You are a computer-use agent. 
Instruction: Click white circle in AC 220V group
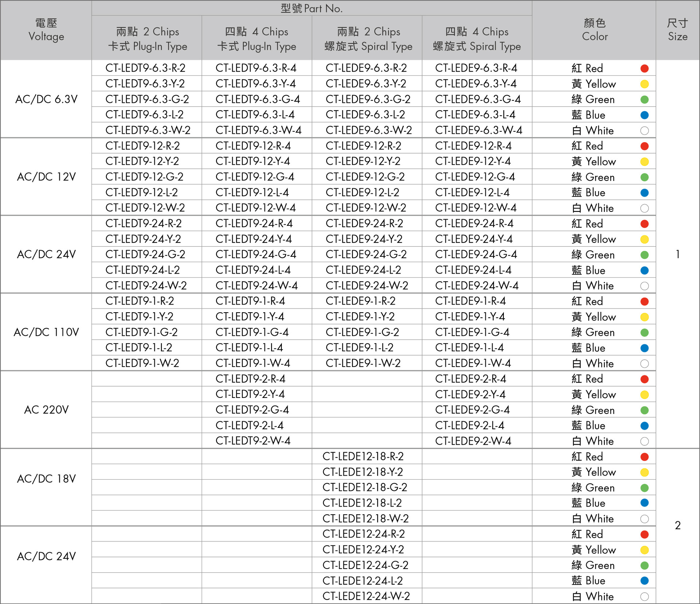coord(644,441)
